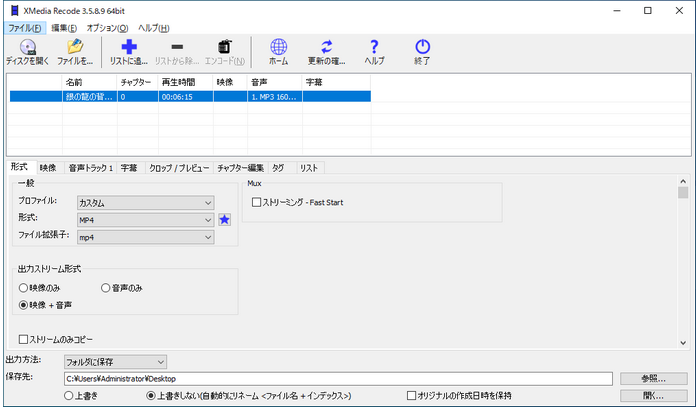Image resolution: width=700 pixels, height=407 pixels.
Task: Click the 参照... browse button
Action: (655, 378)
